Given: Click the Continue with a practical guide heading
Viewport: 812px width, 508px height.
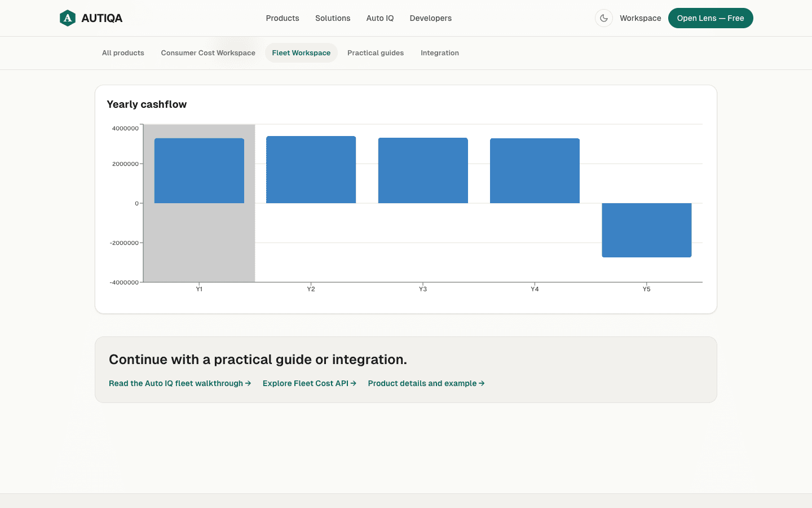Looking at the screenshot, I should point(258,360).
